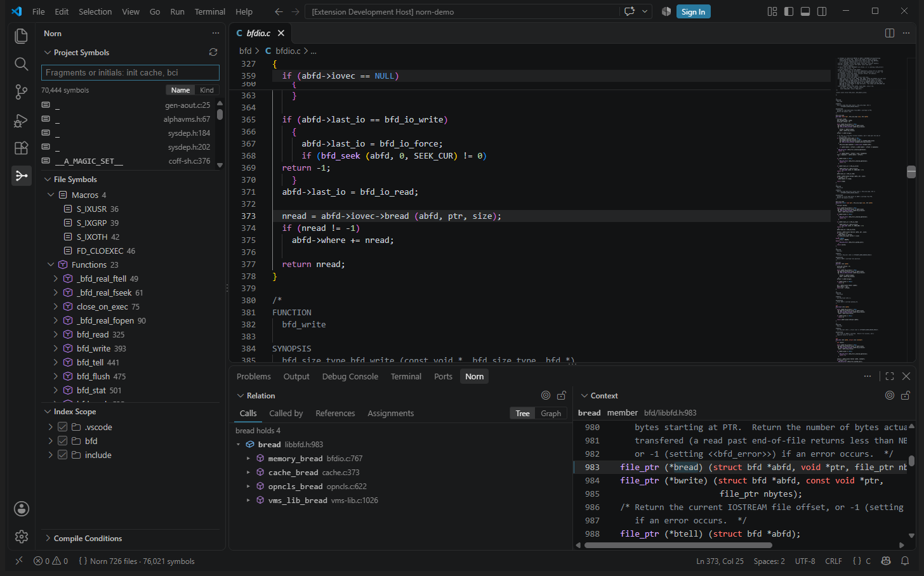The height and width of the screenshot is (576, 924).
Task: Open the Run and Debug view
Action: point(21,120)
